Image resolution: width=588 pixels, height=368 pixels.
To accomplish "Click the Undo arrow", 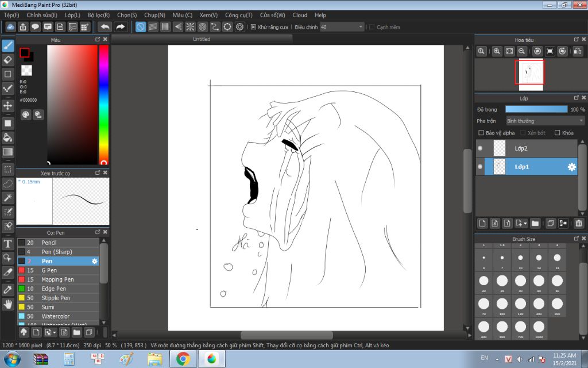I will [106, 27].
